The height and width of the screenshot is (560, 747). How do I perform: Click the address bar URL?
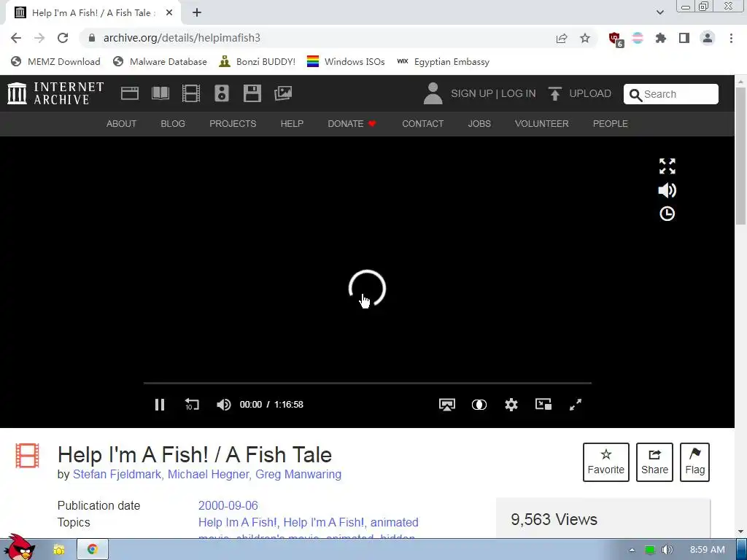point(182,38)
